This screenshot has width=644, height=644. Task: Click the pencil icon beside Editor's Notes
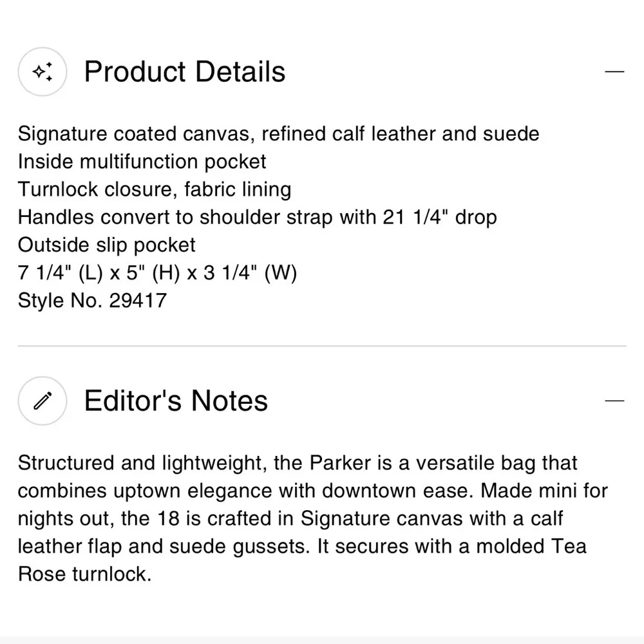[43, 401]
